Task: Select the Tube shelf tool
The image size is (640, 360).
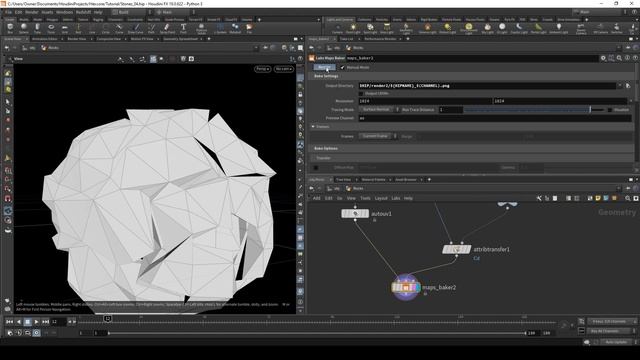Action: click(x=37, y=28)
